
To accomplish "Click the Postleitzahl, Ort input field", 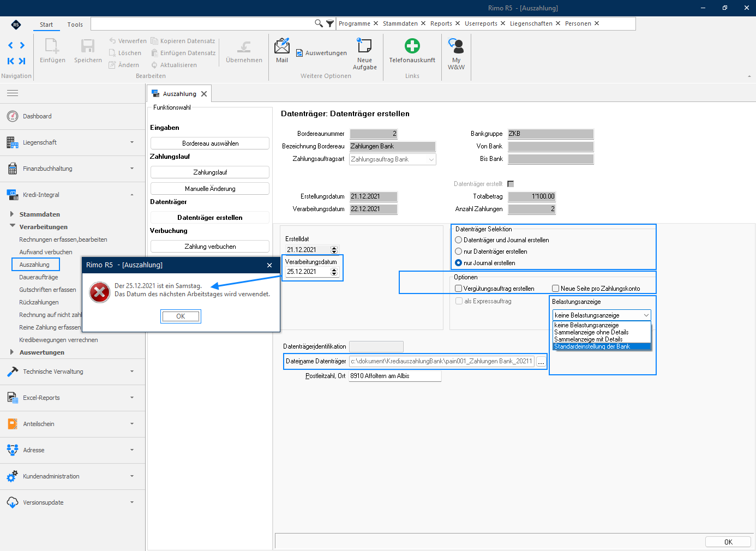I will pyautogui.click(x=395, y=376).
